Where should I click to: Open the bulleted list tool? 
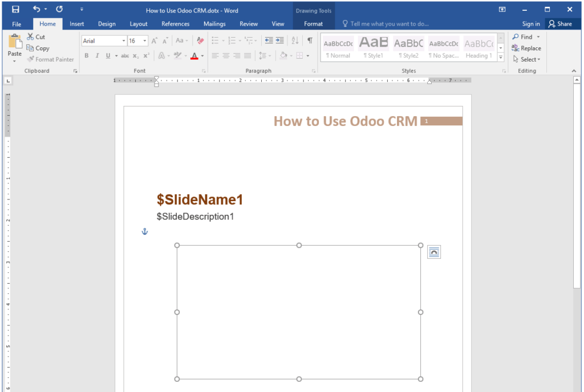216,40
